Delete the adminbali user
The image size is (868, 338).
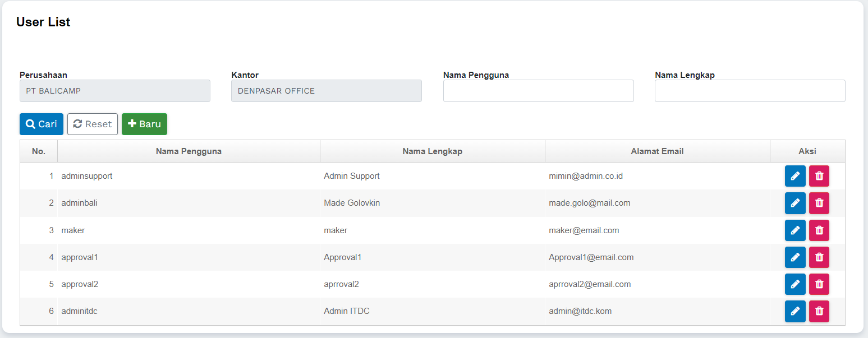(x=819, y=203)
